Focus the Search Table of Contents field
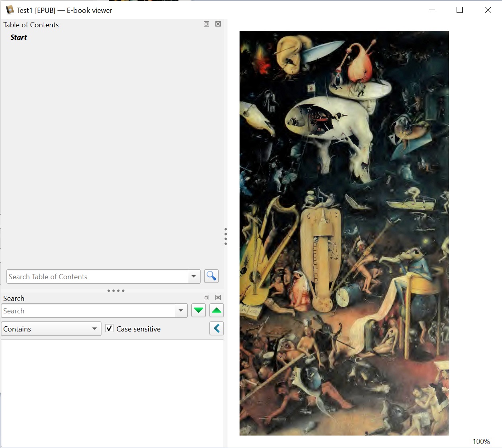 coord(97,276)
